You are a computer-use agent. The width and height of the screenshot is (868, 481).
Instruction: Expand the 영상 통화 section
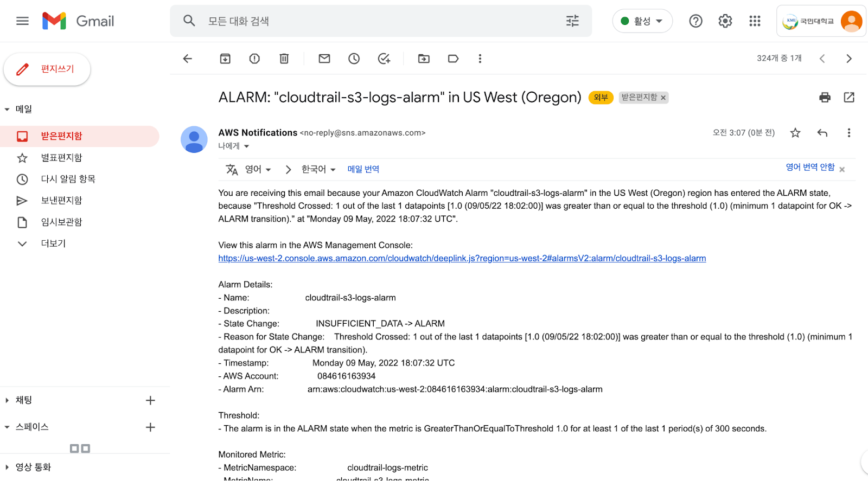click(x=7, y=467)
